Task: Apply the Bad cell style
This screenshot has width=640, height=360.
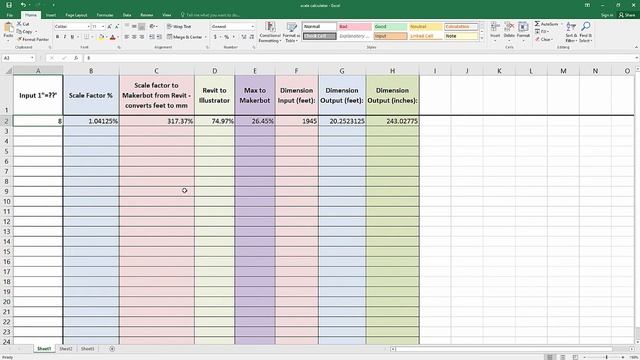Action: click(x=354, y=27)
